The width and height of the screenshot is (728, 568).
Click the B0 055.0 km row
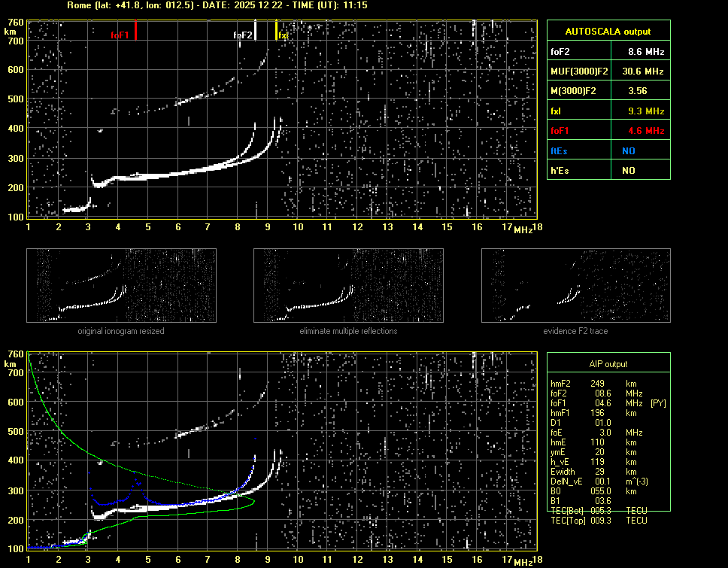tap(599, 491)
